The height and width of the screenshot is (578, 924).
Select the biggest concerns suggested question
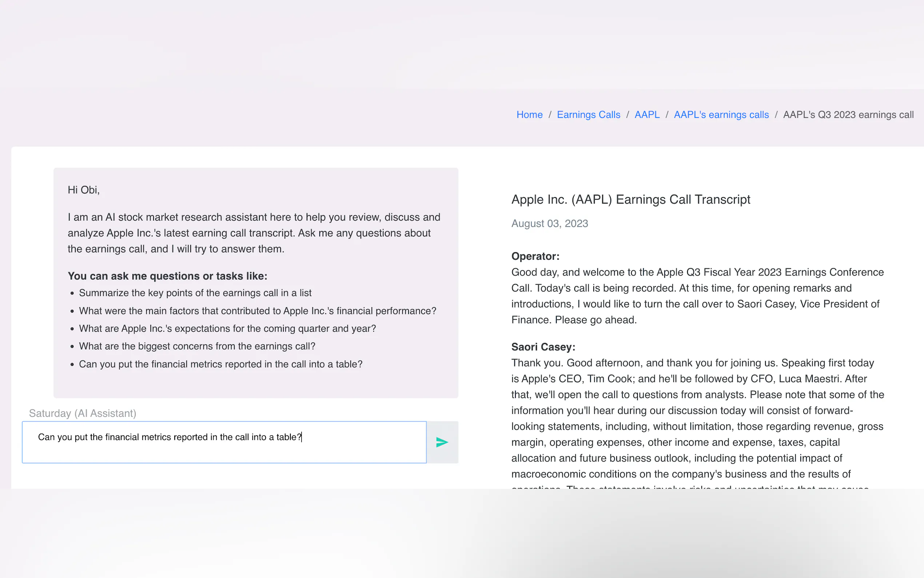click(x=197, y=346)
